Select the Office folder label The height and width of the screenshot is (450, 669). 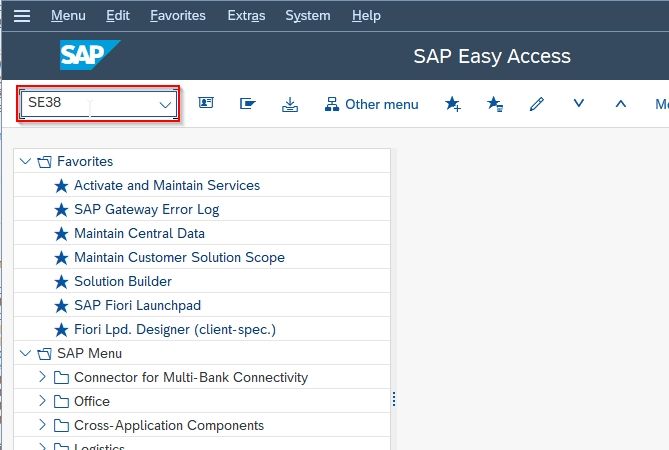(x=92, y=401)
